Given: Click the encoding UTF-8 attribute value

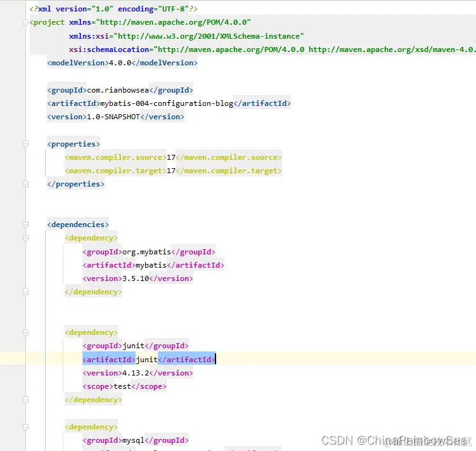Looking at the screenshot, I should click(x=173, y=9).
